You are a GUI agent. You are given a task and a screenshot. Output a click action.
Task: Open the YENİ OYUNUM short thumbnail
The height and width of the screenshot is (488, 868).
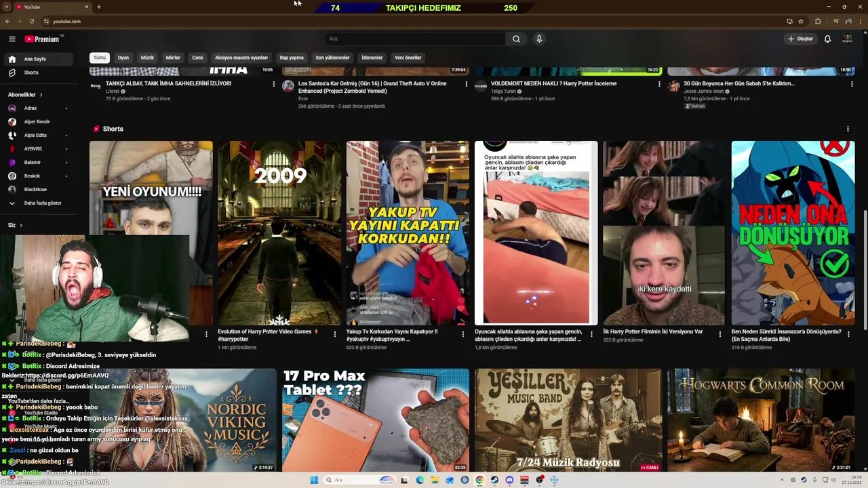coord(151,188)
